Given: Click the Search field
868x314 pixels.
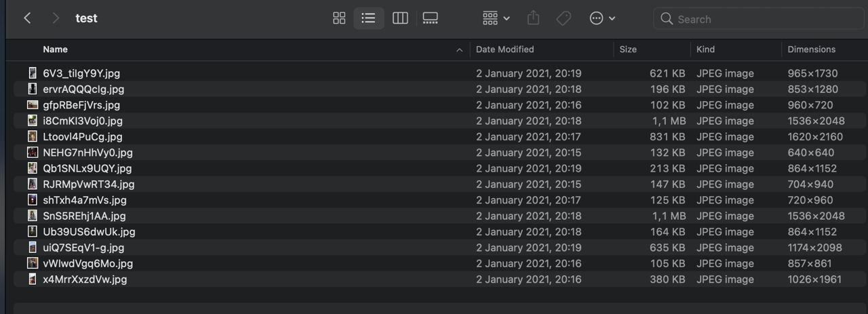Looking at the screenshot, I should (x=759, y=19).
